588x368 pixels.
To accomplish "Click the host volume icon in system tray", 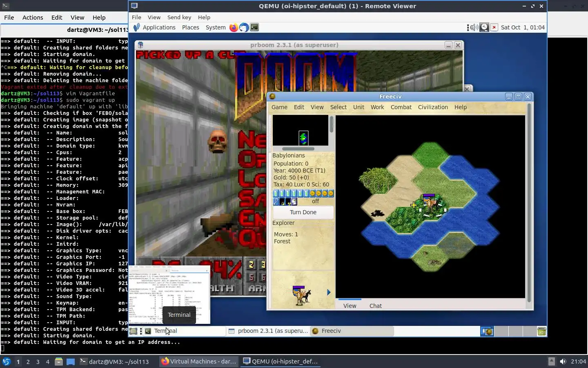I will [x=563, y=361].
